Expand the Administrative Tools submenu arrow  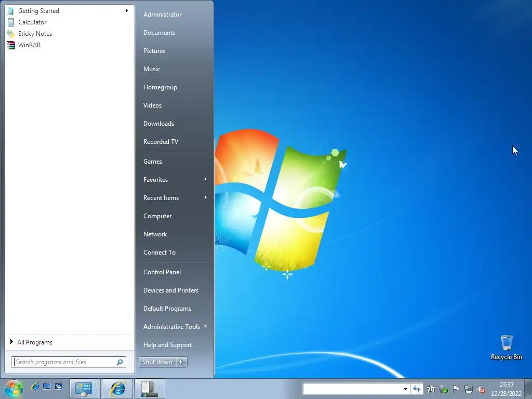[206, 326]
